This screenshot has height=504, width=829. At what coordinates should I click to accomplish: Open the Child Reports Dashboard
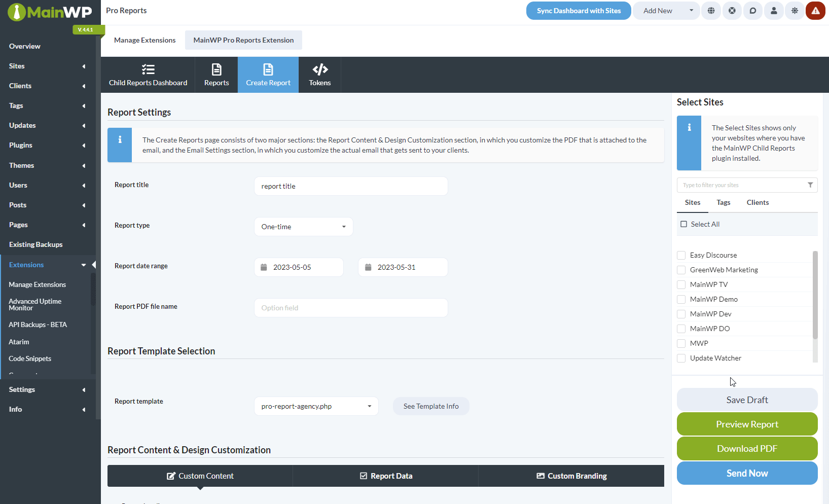coord(148,75)
